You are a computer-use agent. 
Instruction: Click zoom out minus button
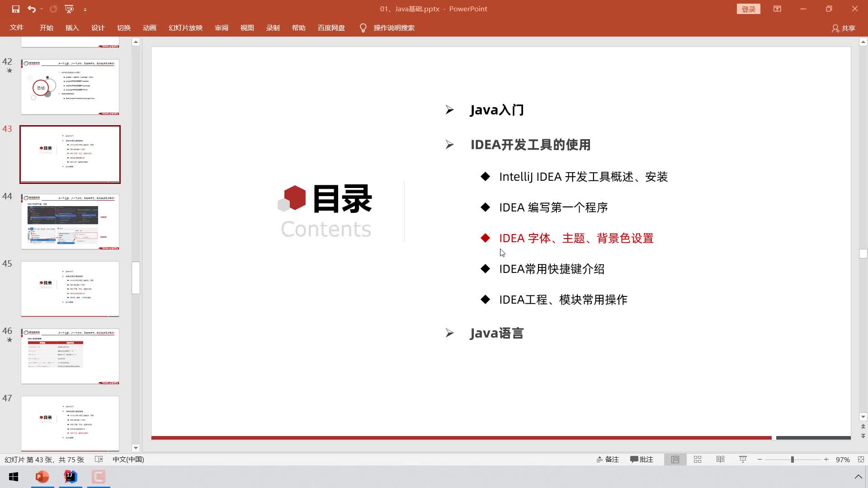[x=760, y=459]
